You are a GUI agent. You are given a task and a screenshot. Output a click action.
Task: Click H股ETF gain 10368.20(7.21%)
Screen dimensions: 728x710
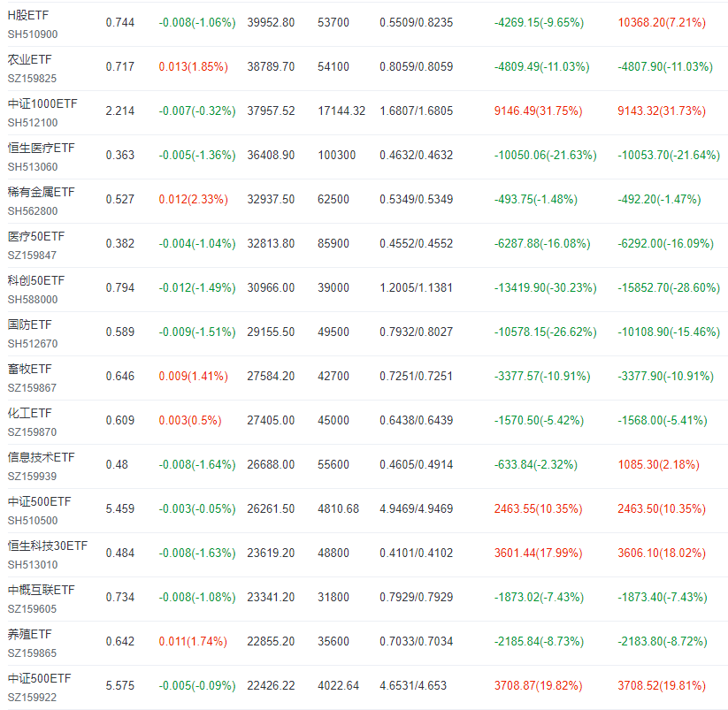(x=662, y=22)
